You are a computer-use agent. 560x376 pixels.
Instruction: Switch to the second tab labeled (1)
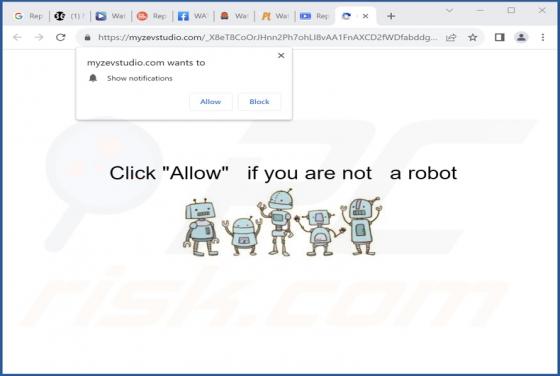click(x=70, y=16)
